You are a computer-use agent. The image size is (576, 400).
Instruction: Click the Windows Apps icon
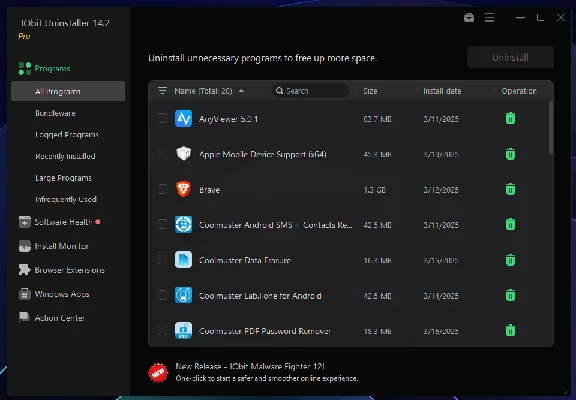coord(25,294)
